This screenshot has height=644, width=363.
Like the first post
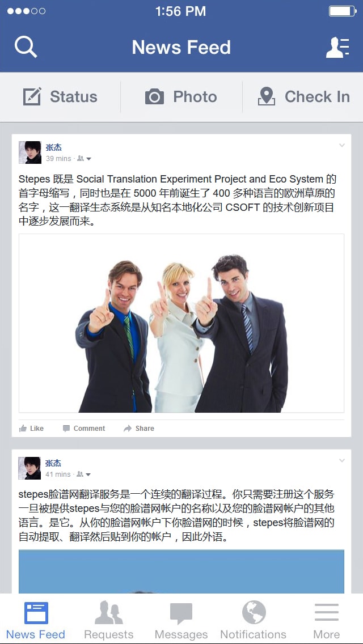(31, 429)
